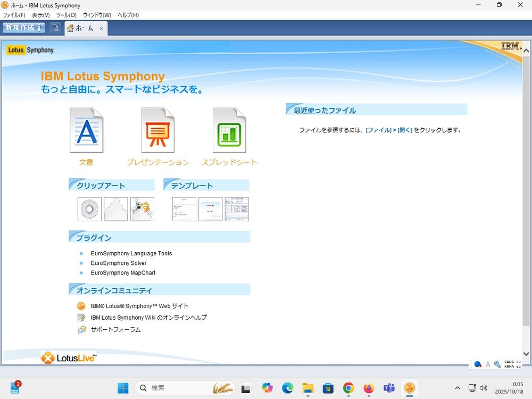Open the volume icon in system tray
Image resolution: width=532 pixels, height=399 pixels.
point(484,388)
